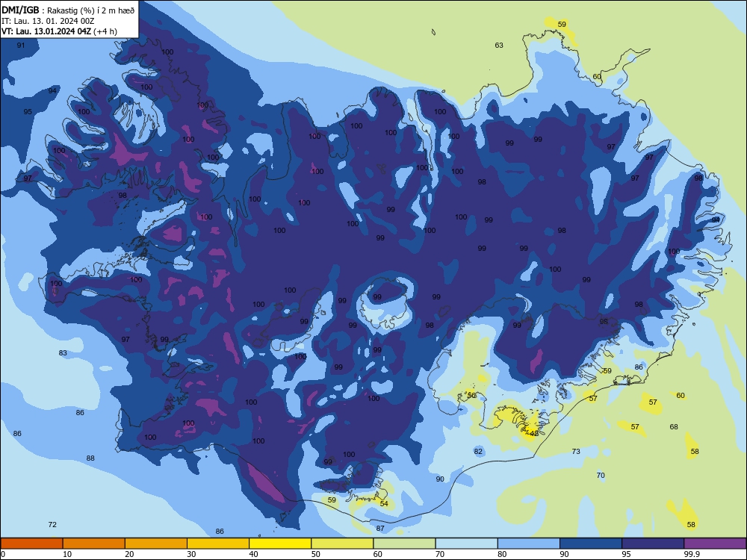Click the humidity value 88 on the map
The image size is (747, 560).
point(90,458)
